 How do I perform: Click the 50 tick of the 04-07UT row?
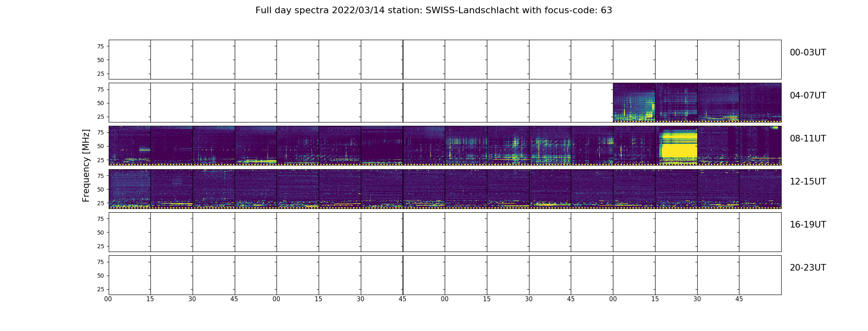(x=100, y=103)
